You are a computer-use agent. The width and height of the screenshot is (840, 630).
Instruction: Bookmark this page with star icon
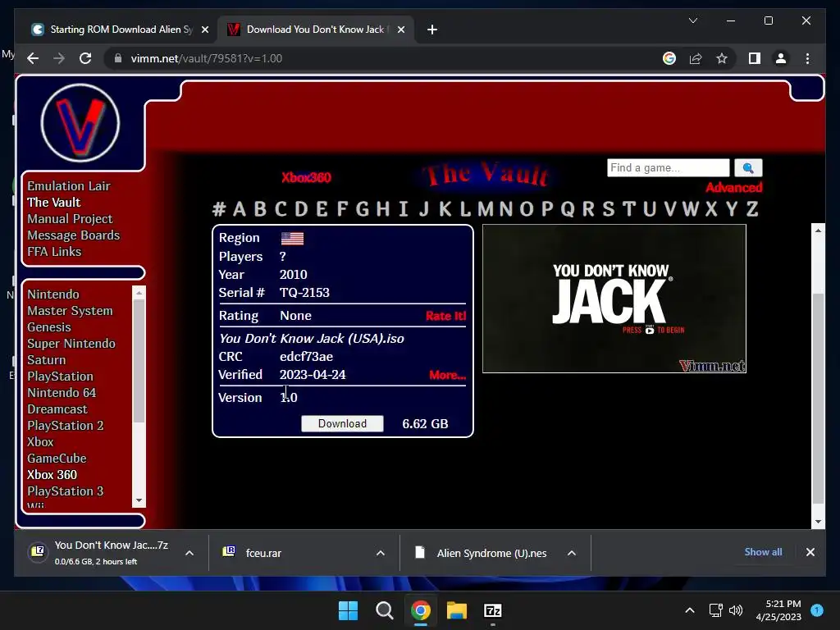click(x=722, y=58)
